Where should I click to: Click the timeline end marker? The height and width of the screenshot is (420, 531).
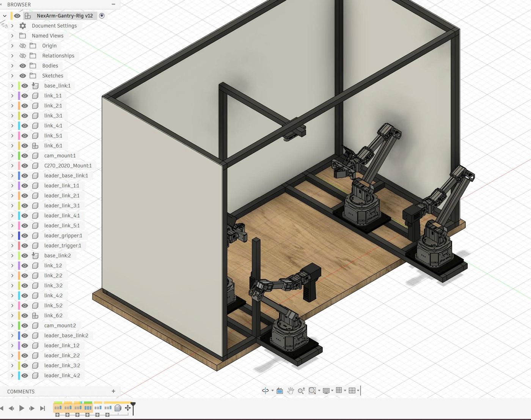click(133, 408)
